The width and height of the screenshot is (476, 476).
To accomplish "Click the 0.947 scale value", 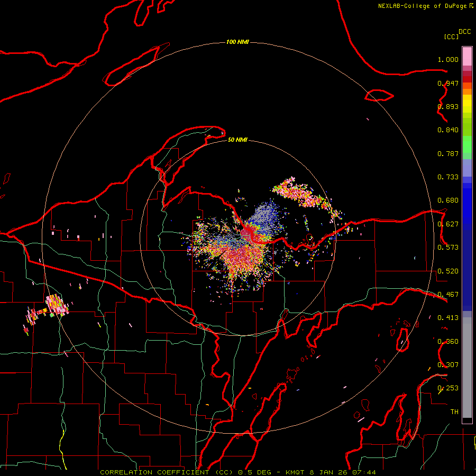I will [448, 83].
